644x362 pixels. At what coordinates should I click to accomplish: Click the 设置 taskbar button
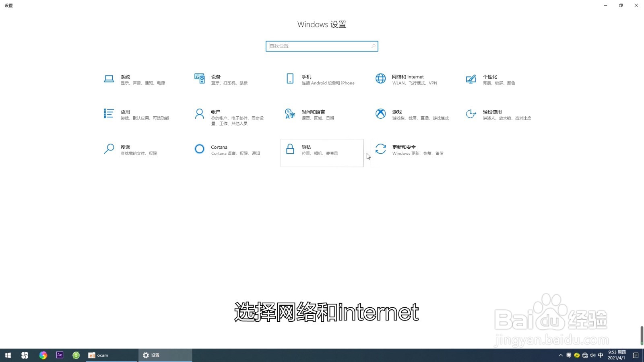(165, 355)
